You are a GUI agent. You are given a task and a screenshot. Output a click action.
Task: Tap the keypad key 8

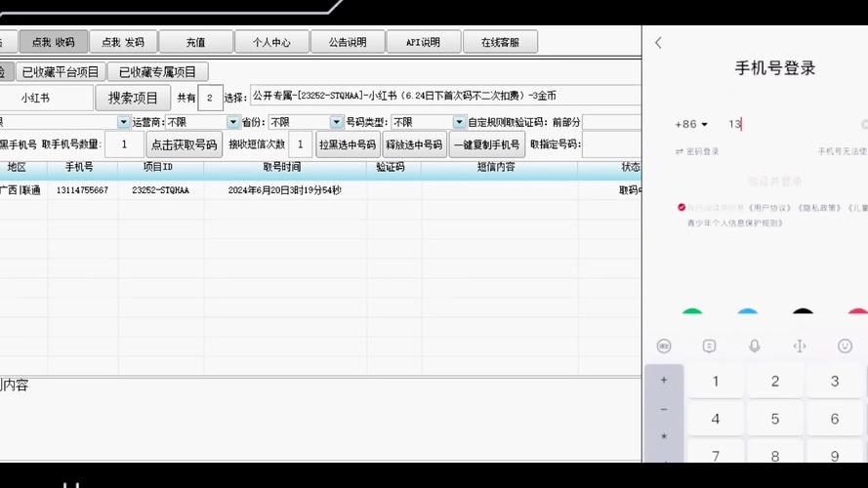coord(775,453)
